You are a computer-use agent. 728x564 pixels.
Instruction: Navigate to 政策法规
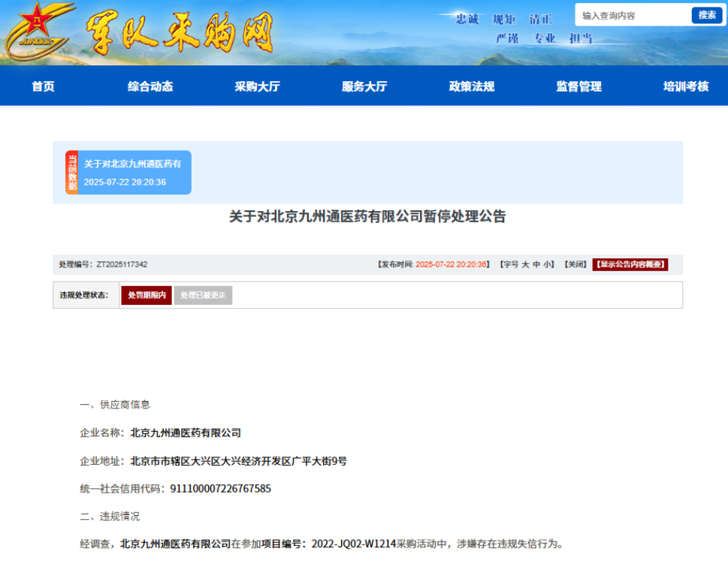point(472,86)
